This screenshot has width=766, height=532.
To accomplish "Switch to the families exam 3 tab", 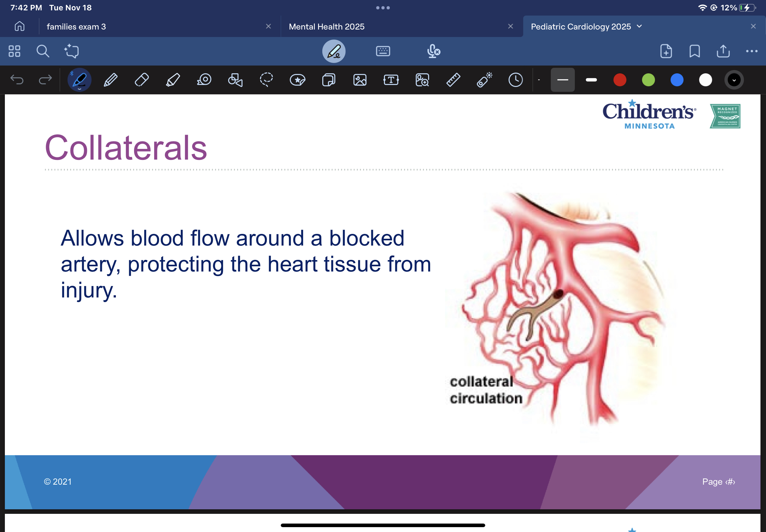I will 76,26.
